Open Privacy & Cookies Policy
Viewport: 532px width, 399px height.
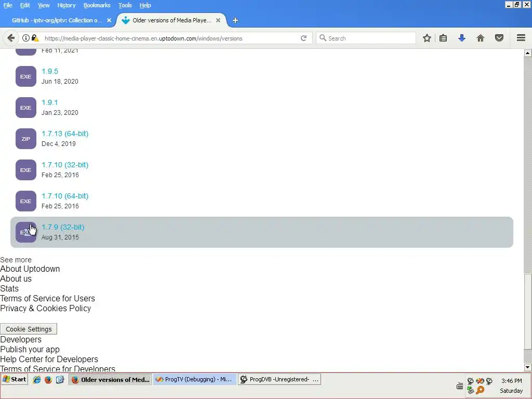tap(46, 309)
